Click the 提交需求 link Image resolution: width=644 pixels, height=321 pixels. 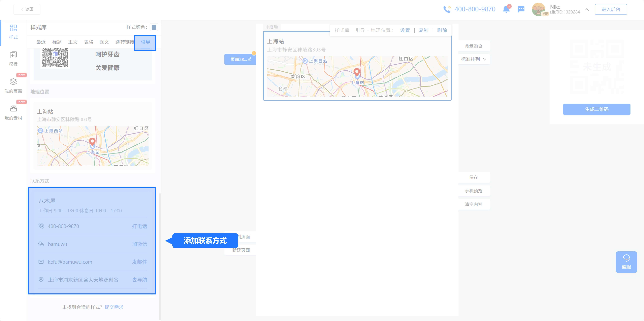point(114,307)
